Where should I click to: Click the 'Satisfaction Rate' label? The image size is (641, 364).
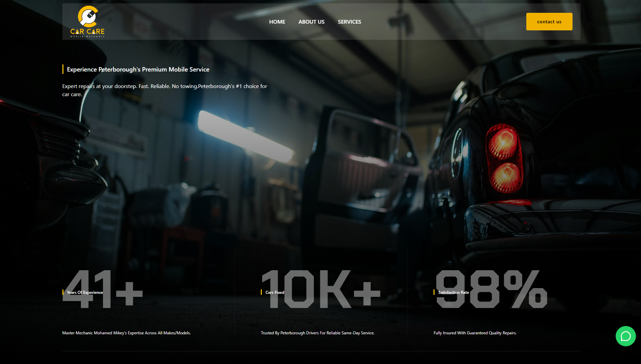453,292
